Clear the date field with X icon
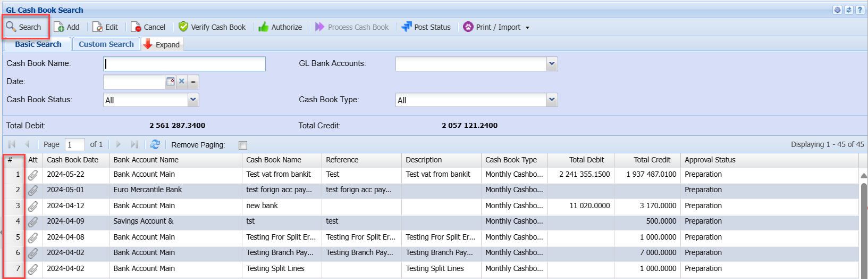This screenshot has width=868, height=279. point(182,81)
